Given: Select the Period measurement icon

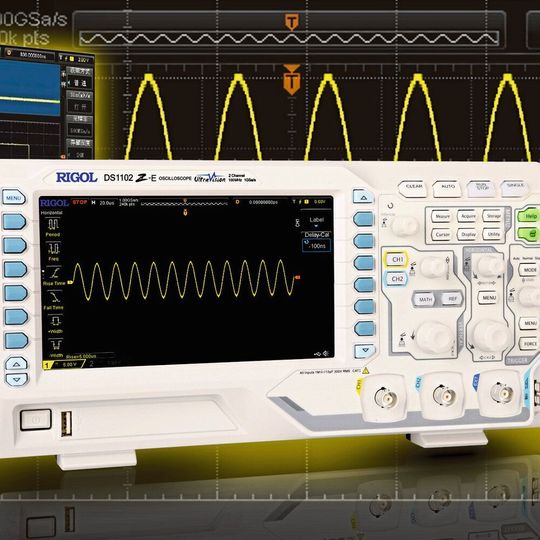Looking at the screenshot, I should [x=53, y=225].
